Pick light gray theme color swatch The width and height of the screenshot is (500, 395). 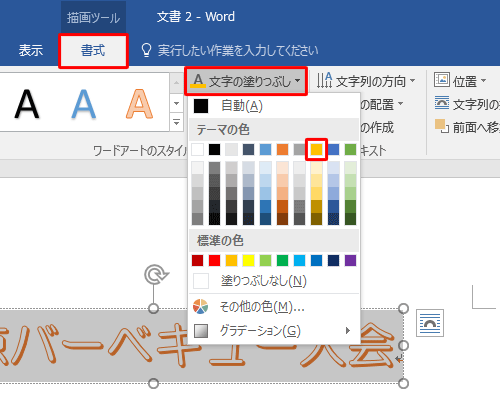click(232, 150)
